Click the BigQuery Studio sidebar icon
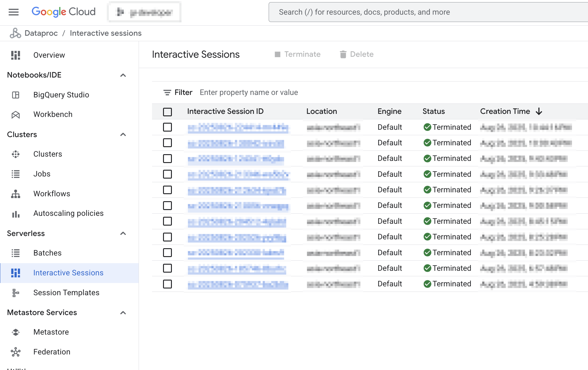This screenshot has width=588, height=370. pos(16,95)
